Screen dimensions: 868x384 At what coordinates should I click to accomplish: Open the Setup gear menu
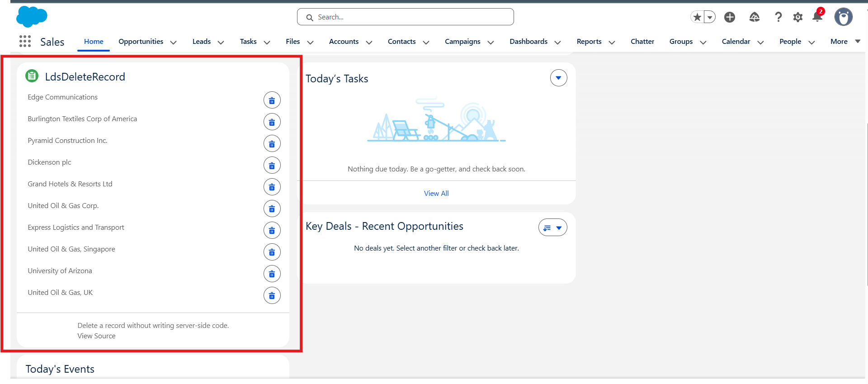point(797,17)
